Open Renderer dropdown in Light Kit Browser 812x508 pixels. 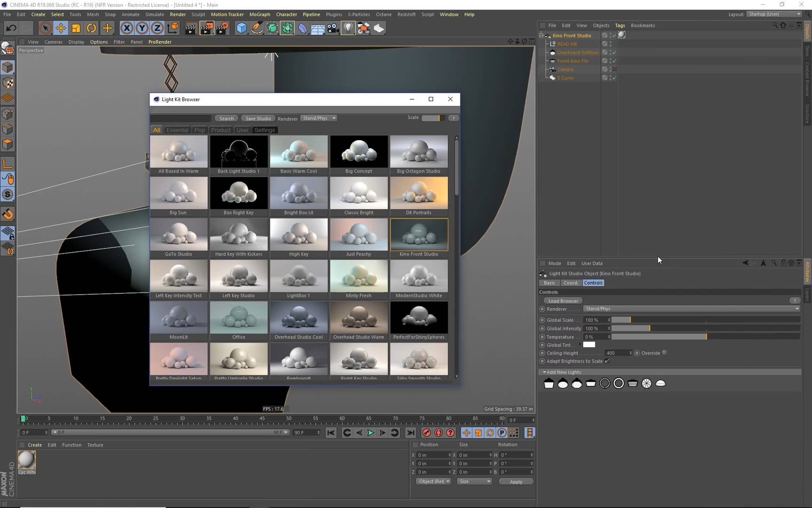tap(319, 119)
